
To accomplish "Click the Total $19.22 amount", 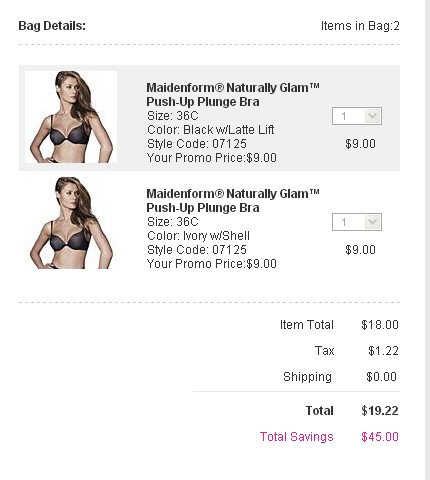I will click(380, 411).
